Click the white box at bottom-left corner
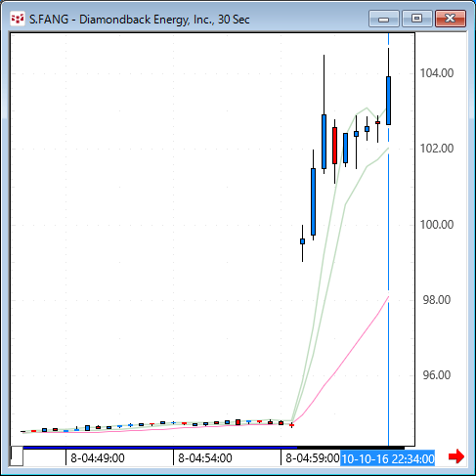The image size is (476, 476). [x=17, y=455]
